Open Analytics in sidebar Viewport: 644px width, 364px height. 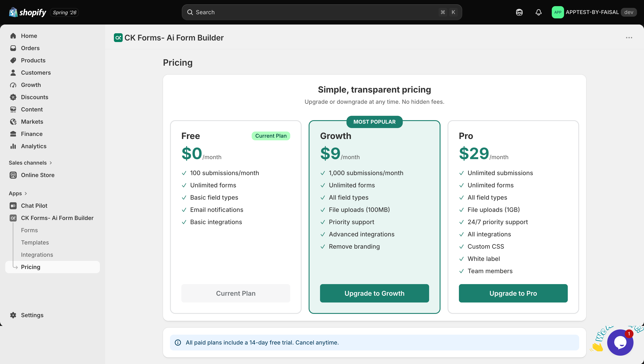(x=53, y=146)
